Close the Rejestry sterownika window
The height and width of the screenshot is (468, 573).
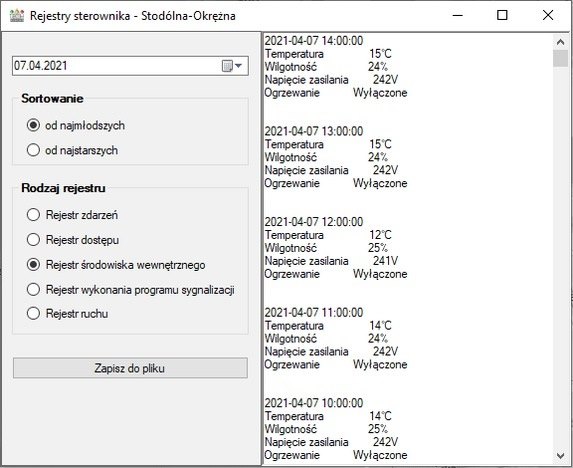(x=548, y=15)
